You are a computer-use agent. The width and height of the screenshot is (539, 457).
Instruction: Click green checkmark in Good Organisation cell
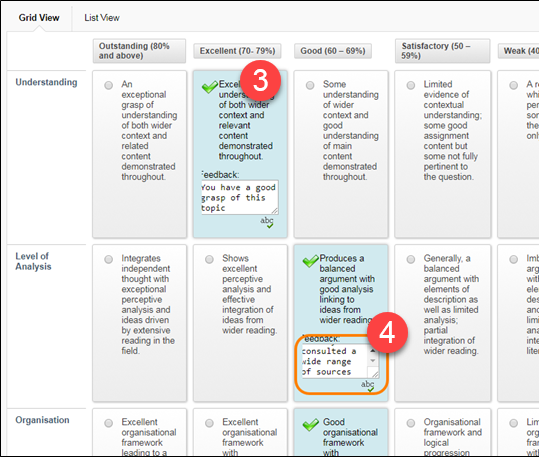pos(310,425)
